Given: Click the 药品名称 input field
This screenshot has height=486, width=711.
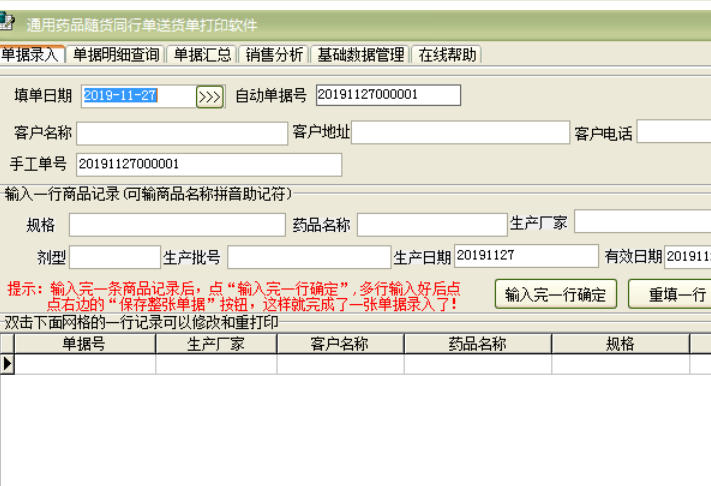Looking at the screenshot, I should pyautogui.click(x=431, y=224).
